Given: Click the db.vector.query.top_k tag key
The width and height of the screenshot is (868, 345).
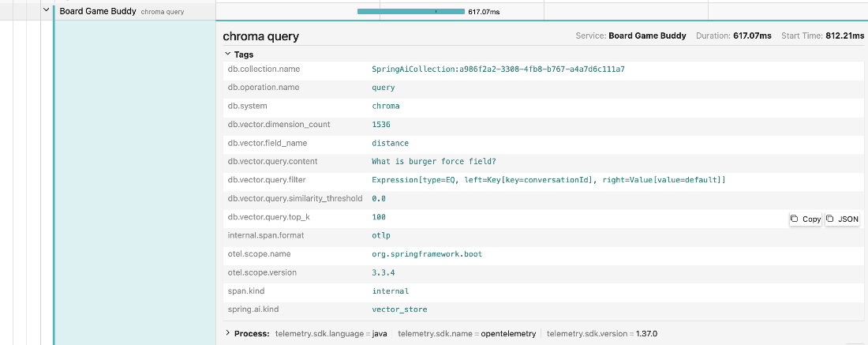Looking at the screenshot, I should click(x=268, y=217).
